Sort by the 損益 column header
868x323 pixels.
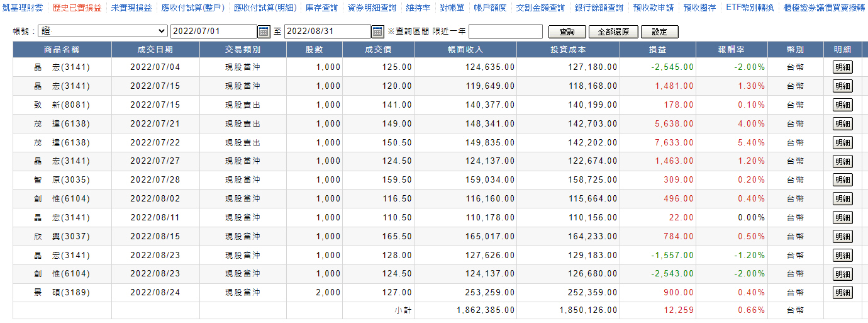point(657,50)
